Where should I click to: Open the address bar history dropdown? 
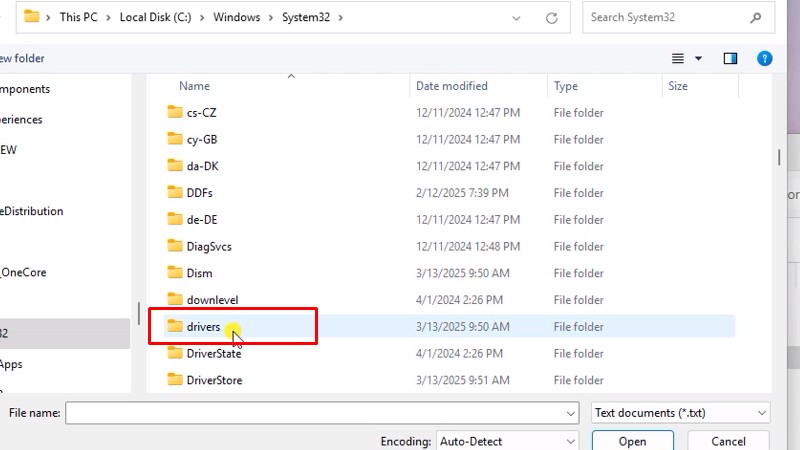(x=515, y=17)
